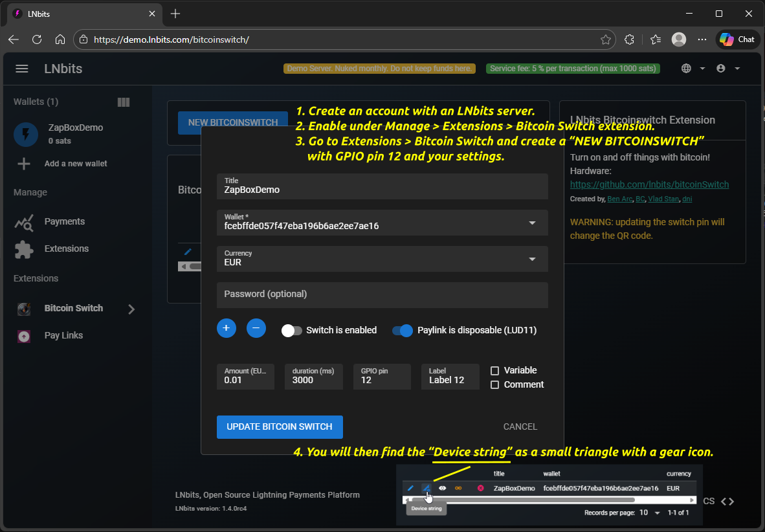The image size is (765, 532).
Task: Click the minus icon to remove a switch
Action: pos(256,328)
